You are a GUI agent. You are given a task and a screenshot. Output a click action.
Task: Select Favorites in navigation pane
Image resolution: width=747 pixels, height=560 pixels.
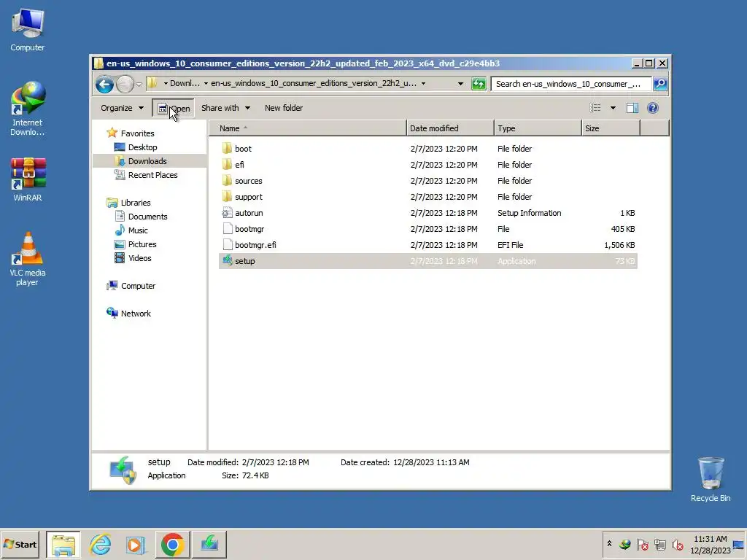coord(131,133)
